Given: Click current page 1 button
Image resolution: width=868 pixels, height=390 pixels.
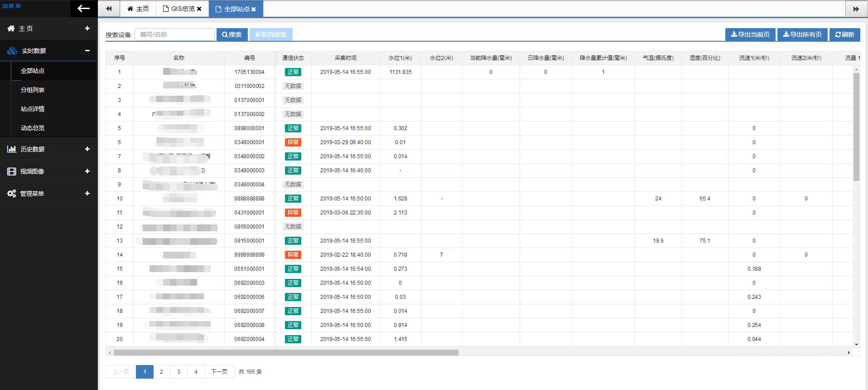Looking at the screenshot, I should (x=145, y=371).
